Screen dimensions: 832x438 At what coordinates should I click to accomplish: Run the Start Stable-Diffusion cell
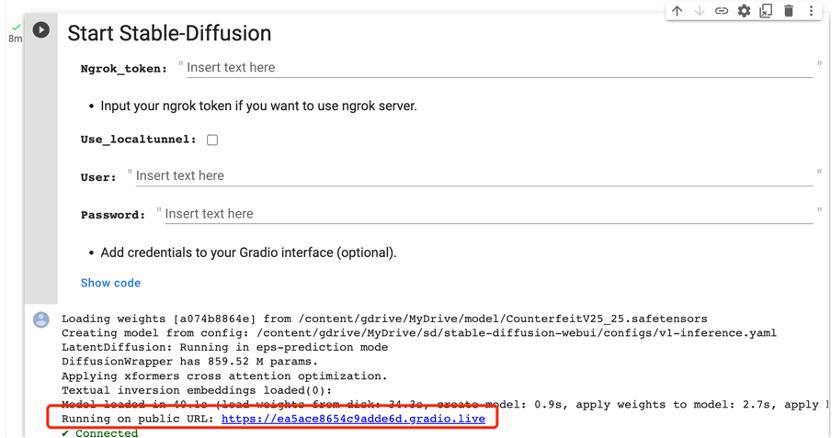pos(42,30)
